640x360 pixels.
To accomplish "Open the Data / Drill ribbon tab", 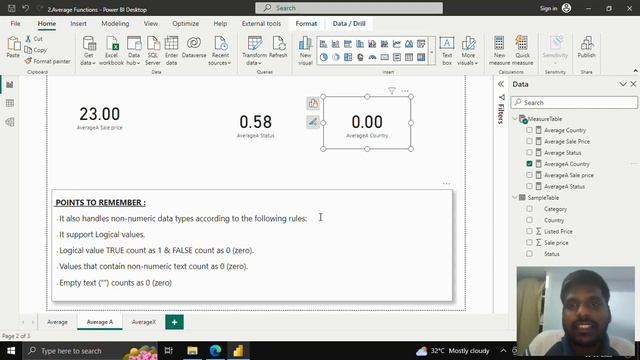I will point(349,24).
